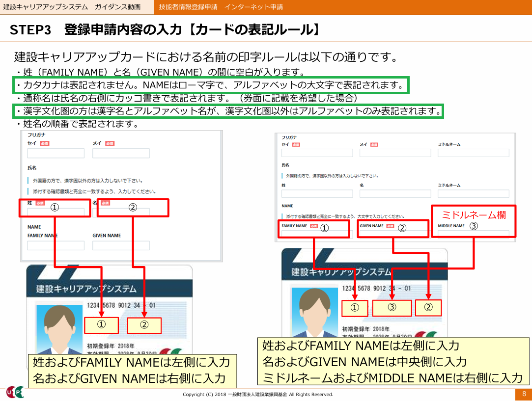Click the red ② box on right card

[428, 308]
